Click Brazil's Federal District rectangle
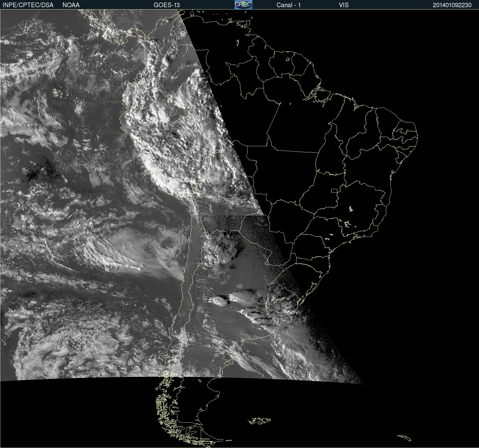Image resolution: width=479 pixels, height=448 pixels. coord(334,190)
